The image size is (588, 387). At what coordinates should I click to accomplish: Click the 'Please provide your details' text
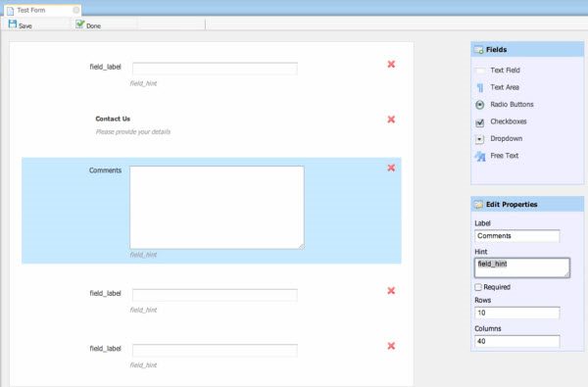(133, 131)
